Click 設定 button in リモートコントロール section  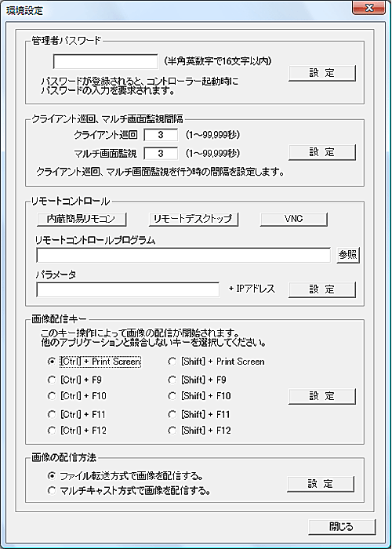(x=322, y=289)
